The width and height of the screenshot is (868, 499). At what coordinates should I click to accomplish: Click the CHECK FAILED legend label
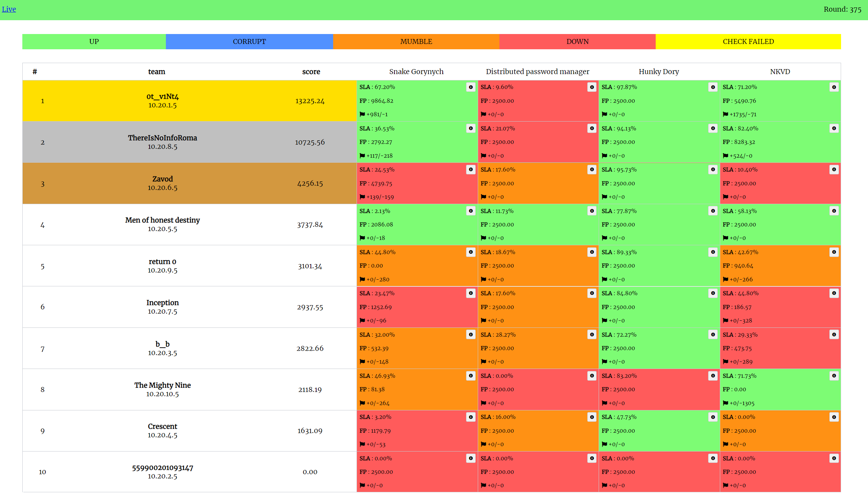point(748,41)
